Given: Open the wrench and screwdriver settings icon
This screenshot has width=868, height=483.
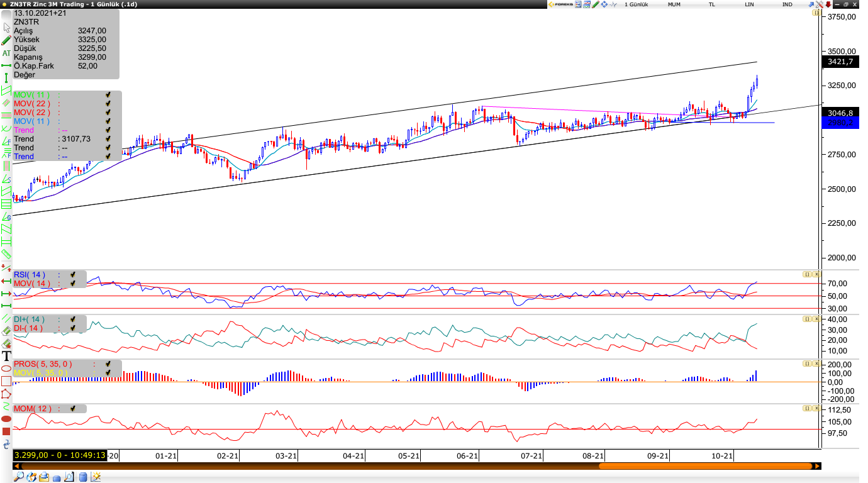Looking at the screenshot, I should pyautogui.click(x=819, y=4).
